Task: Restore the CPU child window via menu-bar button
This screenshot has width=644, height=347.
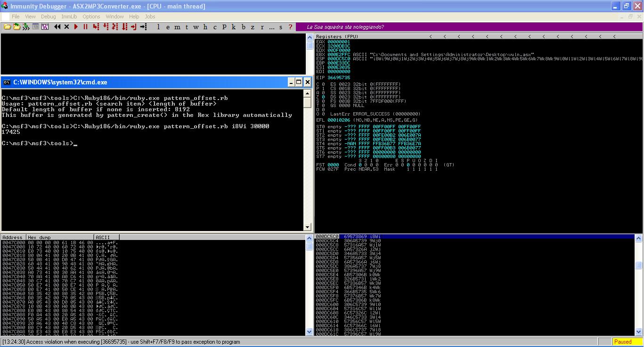Action: (630, 17)
